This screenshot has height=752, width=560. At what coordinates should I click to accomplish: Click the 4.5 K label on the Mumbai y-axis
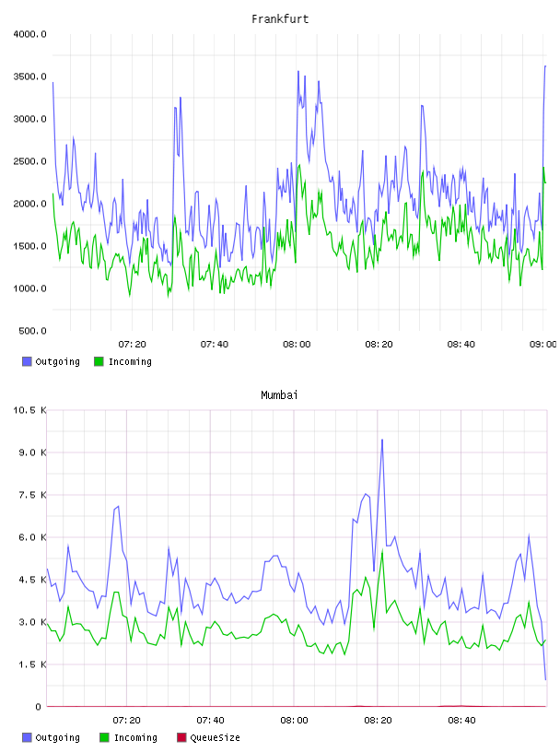(x=32, y=580)
